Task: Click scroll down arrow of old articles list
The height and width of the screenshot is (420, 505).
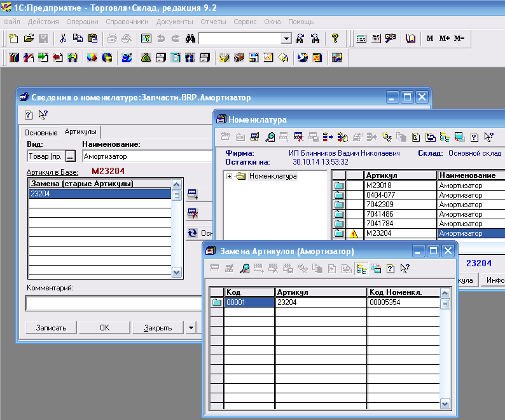Action: click(176, 273)
